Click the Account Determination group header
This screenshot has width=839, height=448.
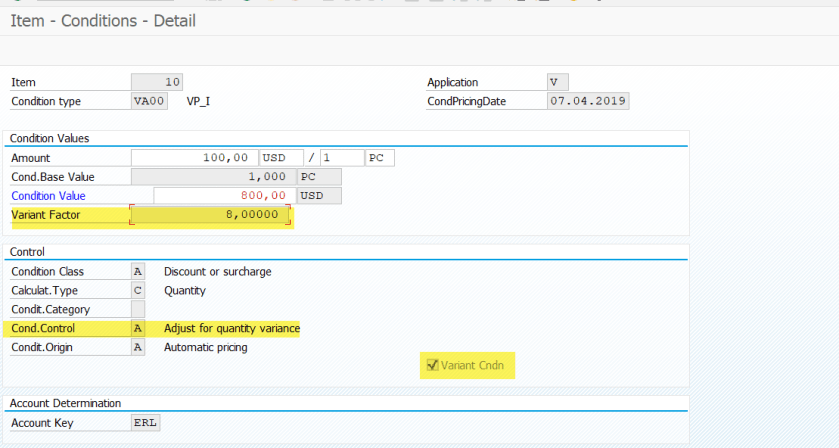click(x=65, y=403)
